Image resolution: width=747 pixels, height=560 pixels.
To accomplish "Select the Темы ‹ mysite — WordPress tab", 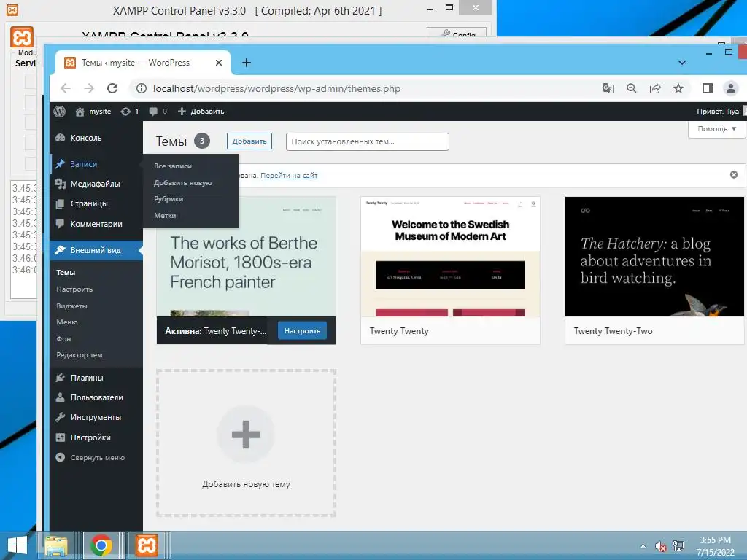I will click(142, 63).
